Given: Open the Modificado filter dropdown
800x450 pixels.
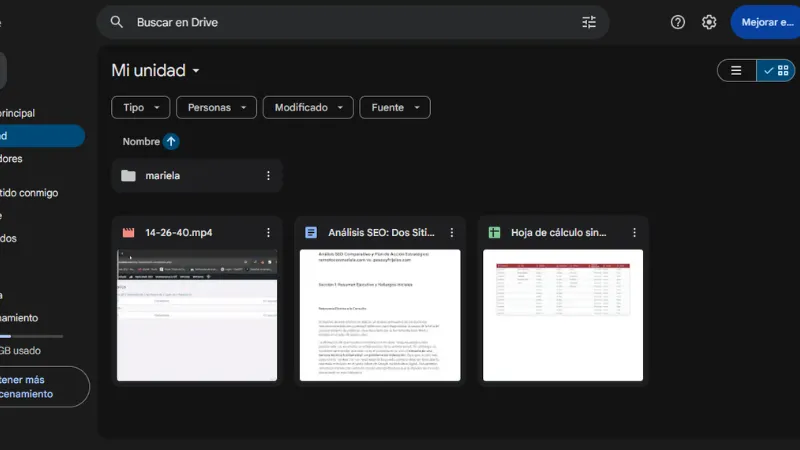Looking at the screenshot, I should (x=308, y=108).
